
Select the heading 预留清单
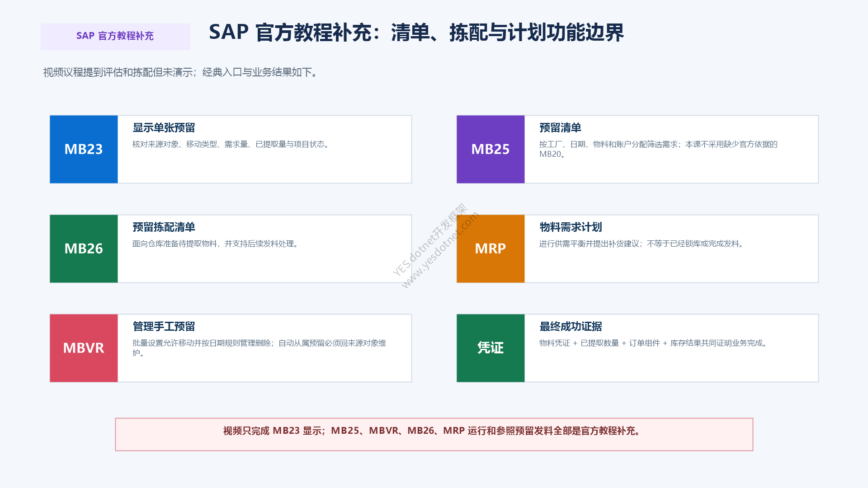(x=560, y=128)
